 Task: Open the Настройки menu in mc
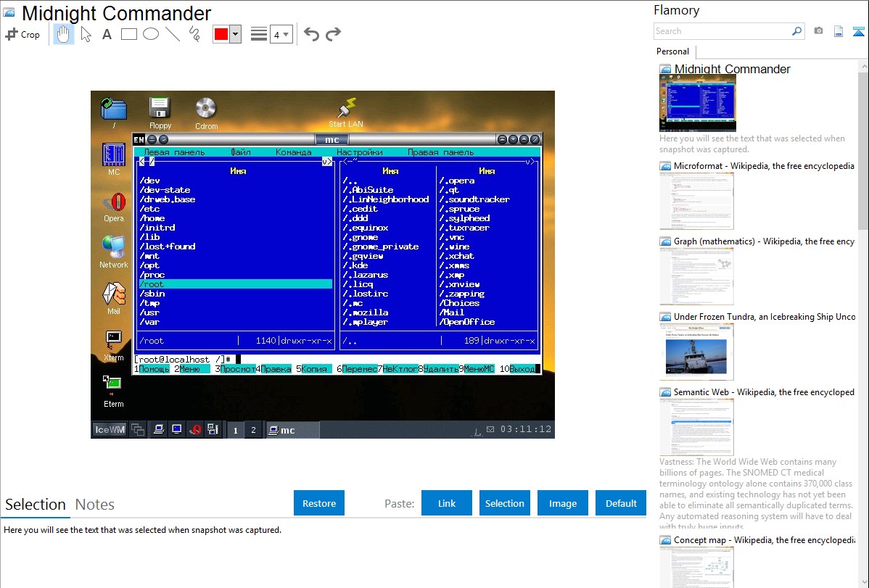coord(360,152)
